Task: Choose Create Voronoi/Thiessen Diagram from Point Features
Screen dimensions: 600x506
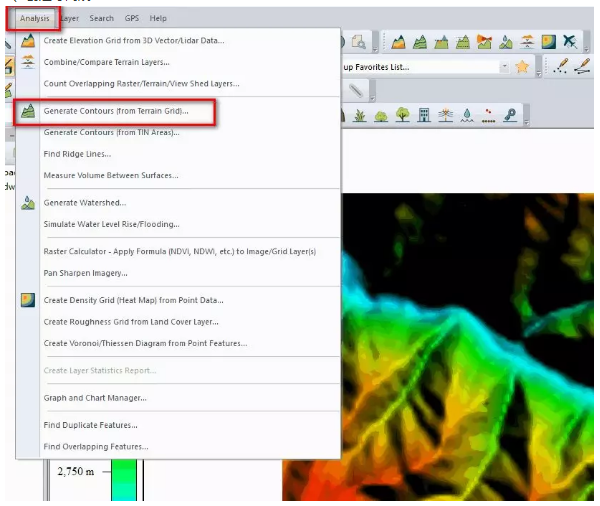Action: point(145,343)
